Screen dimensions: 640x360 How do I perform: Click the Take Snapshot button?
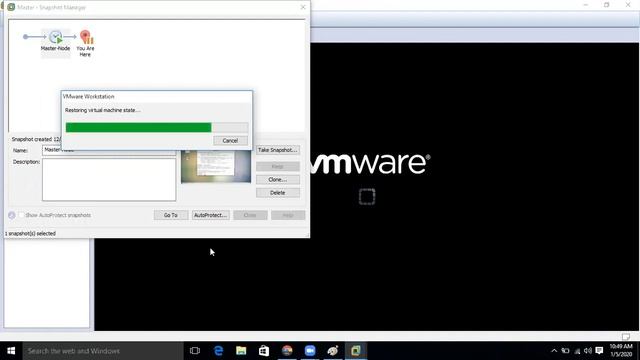tap(278, 150)
